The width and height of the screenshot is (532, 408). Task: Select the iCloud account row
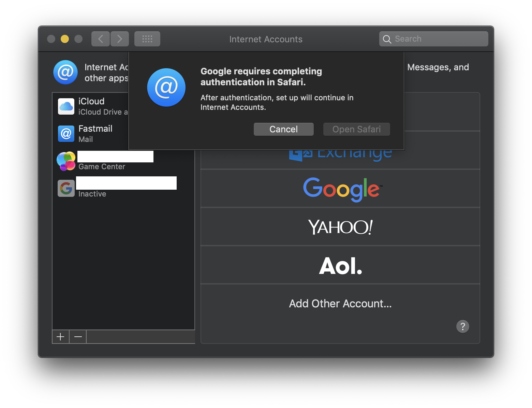point(90,106)
